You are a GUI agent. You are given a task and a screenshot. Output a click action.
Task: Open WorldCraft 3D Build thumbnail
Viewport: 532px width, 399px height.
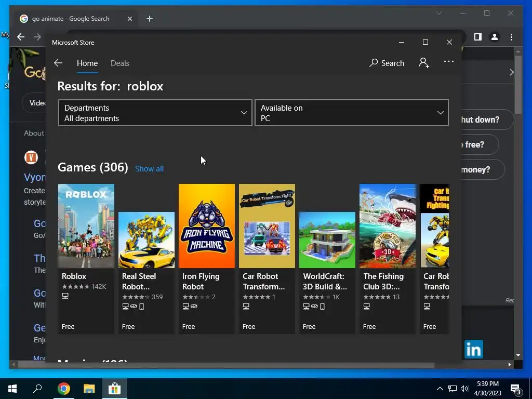[x=327, y=240]
